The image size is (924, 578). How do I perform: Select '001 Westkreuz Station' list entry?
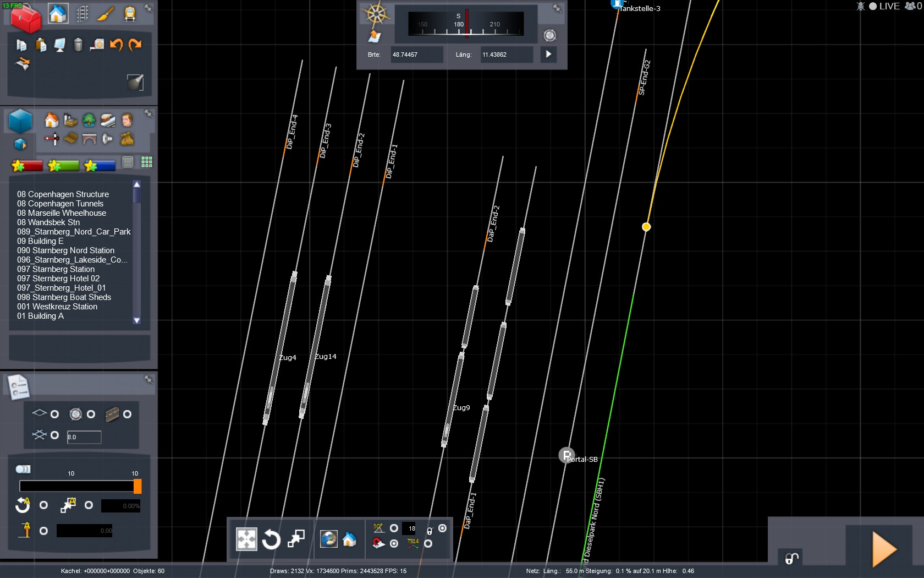click(57, 307)
